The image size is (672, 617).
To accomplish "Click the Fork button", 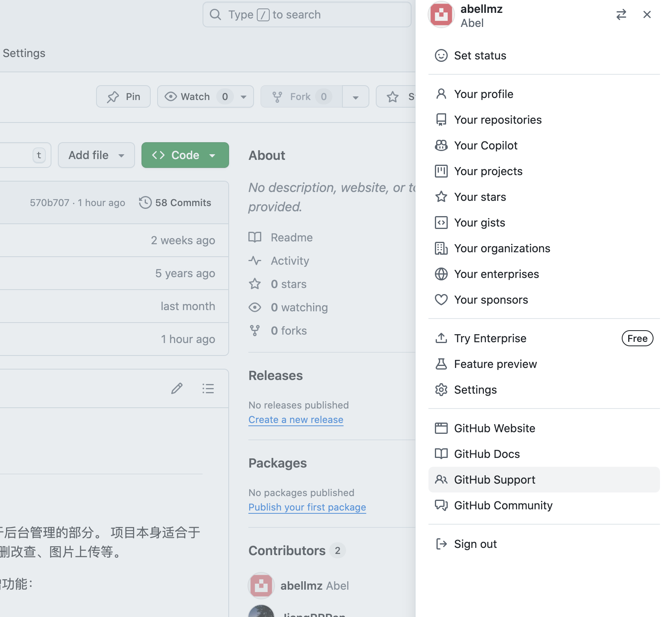I will coord(301,96).
